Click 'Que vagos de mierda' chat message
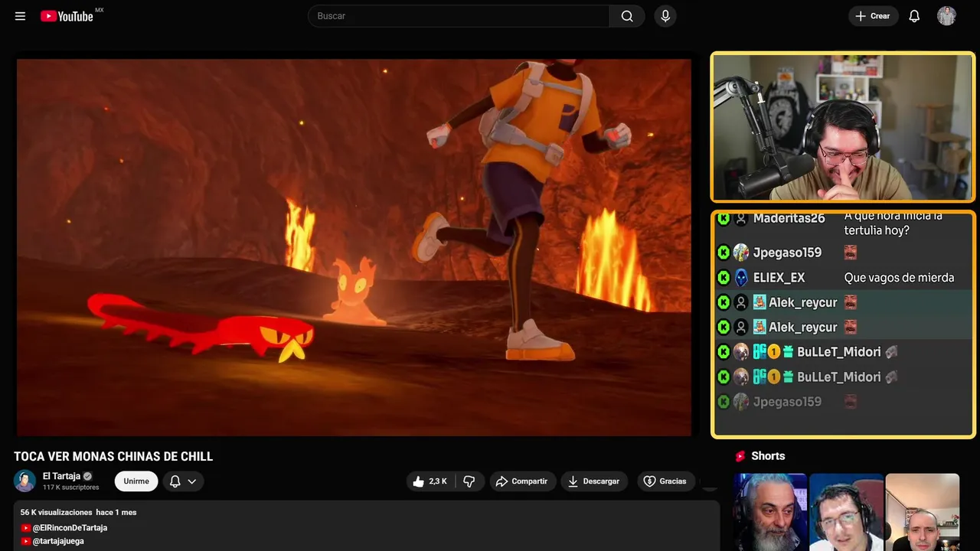Image resolution: width=980 pixels, height=551 pixels. [x=899, y=278]
